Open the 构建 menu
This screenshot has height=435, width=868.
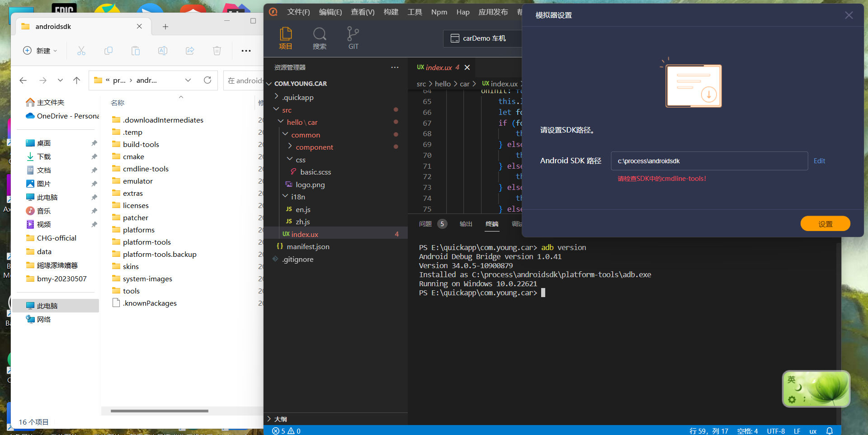click(x=391, y=12)
